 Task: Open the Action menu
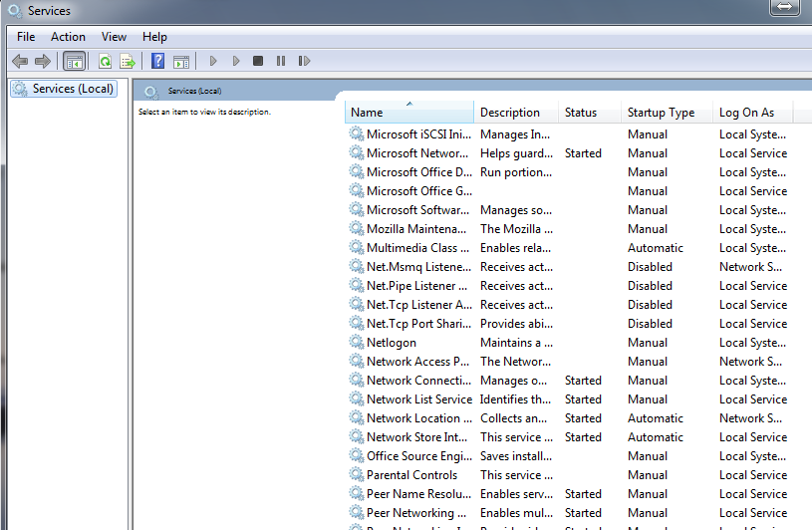[x=68, y=37]
